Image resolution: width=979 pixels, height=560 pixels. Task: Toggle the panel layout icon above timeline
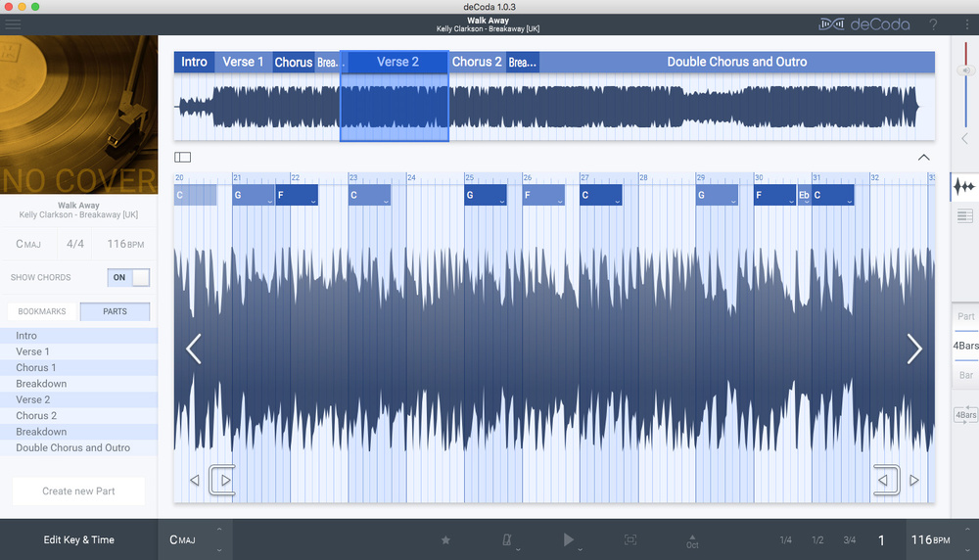pos(182,158)
